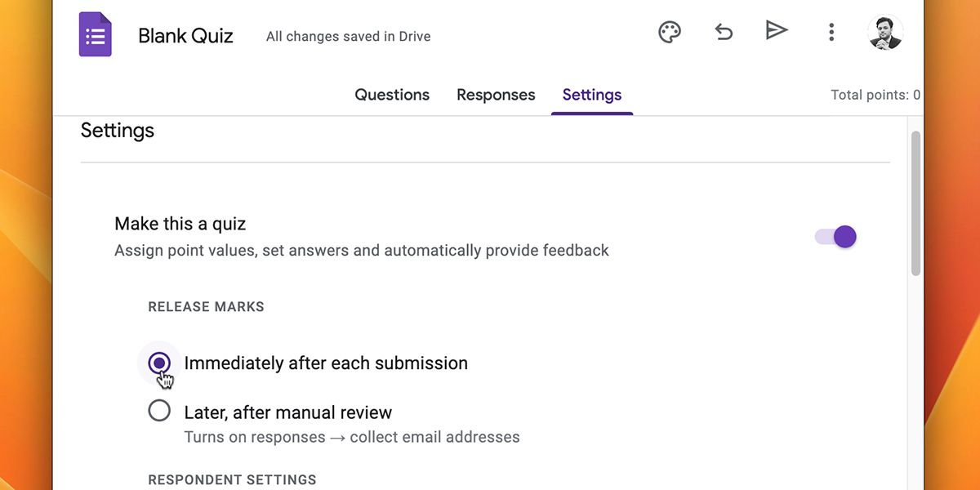The height and width of the screenshot is (490, 980).
Task: Click the undo arrow icon
Action: (724, 32)
